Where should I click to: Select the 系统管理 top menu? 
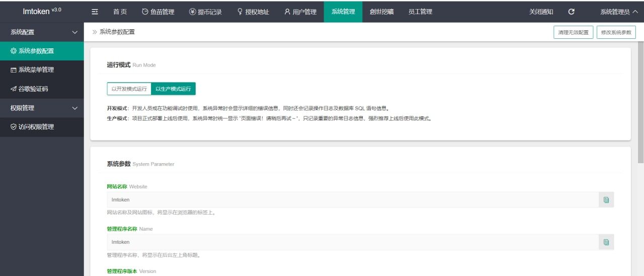pyautogui.click(x=343, y=12)
